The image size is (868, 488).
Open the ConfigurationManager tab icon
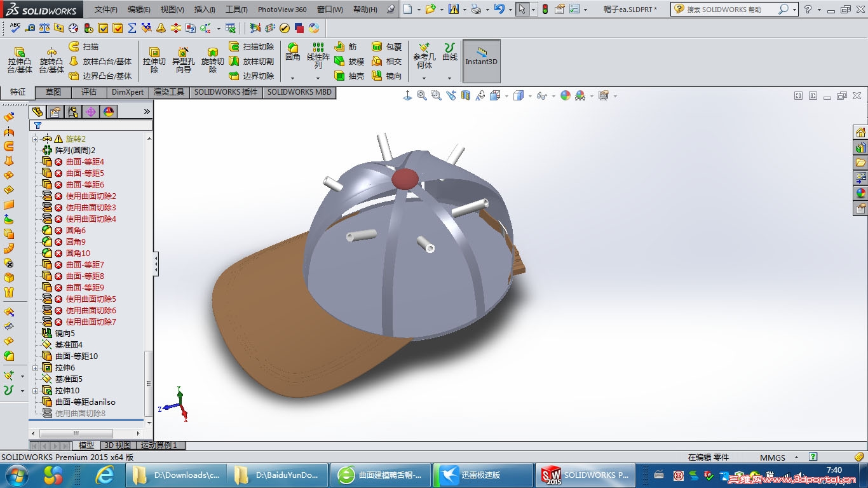click(x=73, y=112)
